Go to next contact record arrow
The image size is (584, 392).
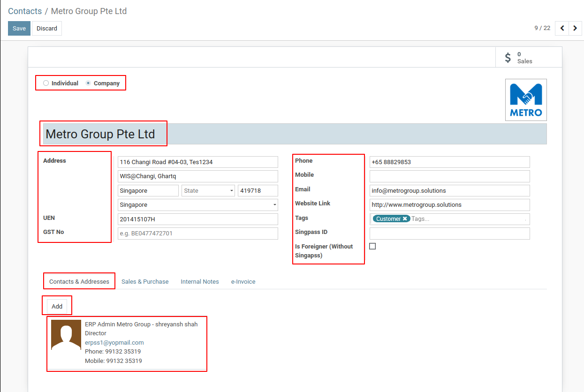click(575, 28)
